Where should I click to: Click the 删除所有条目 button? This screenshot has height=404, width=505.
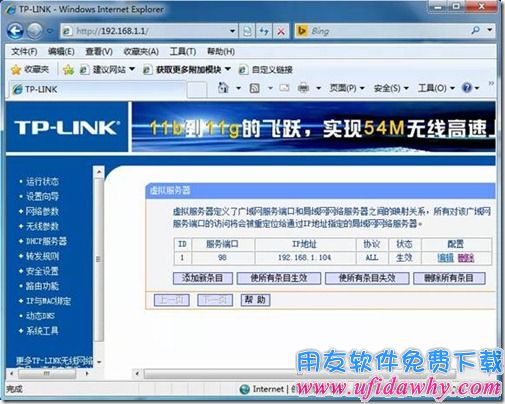click(449, 278)
